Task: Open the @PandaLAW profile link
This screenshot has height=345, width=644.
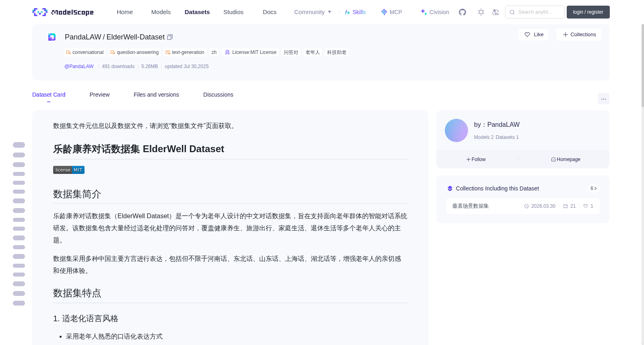Action: pos(79,66)
